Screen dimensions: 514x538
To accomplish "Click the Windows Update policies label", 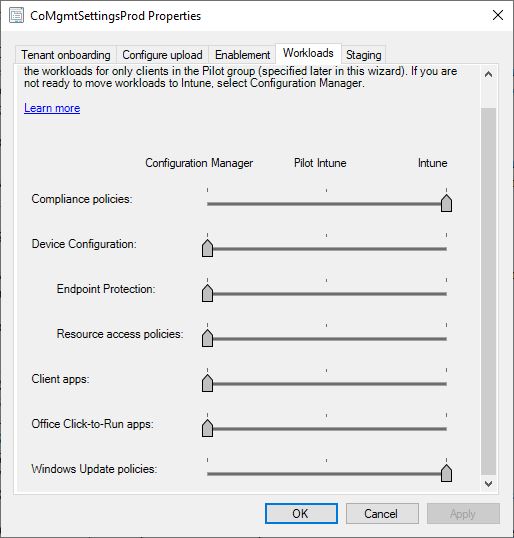I will pos(94,469).
